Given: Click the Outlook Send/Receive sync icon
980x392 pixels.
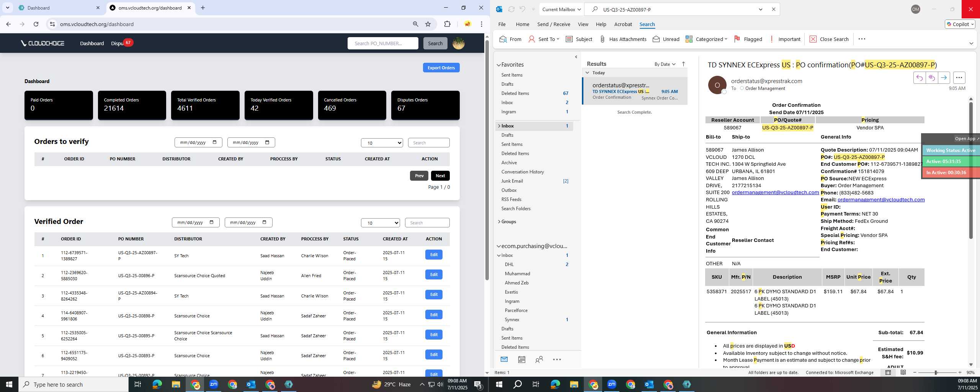Looking at the screenshot, I should tap(511, 9).
